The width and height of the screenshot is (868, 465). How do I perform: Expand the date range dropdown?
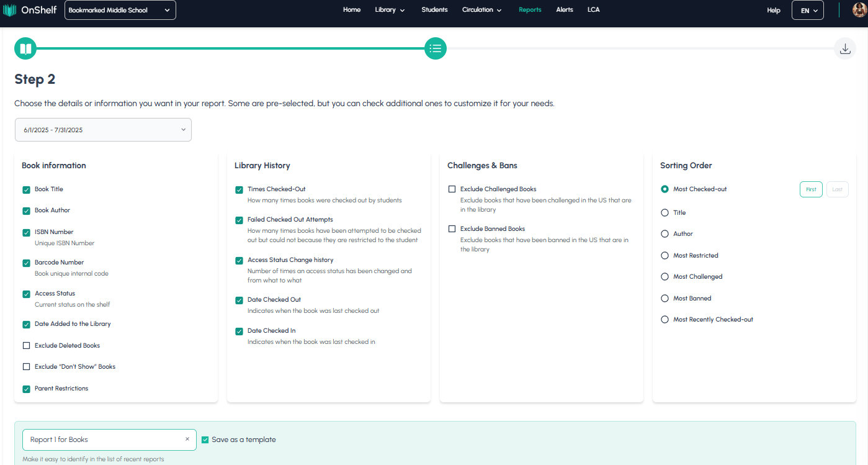103,130
